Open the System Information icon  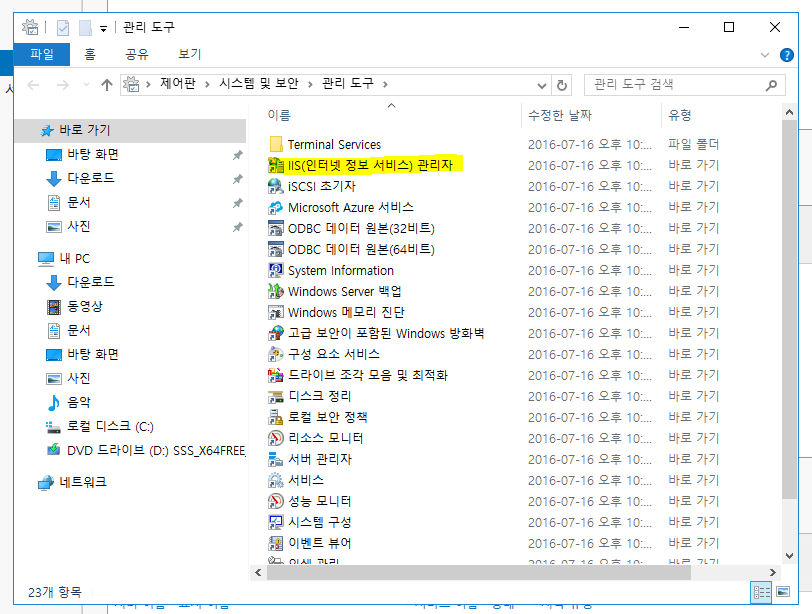[276, 270]
